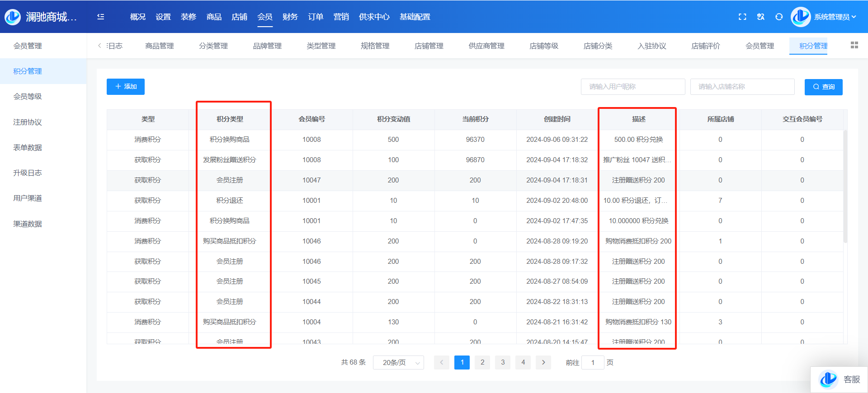Click the 澜驰商城 logo icon
The image size is (868, 393).
[x=13, y=17]
